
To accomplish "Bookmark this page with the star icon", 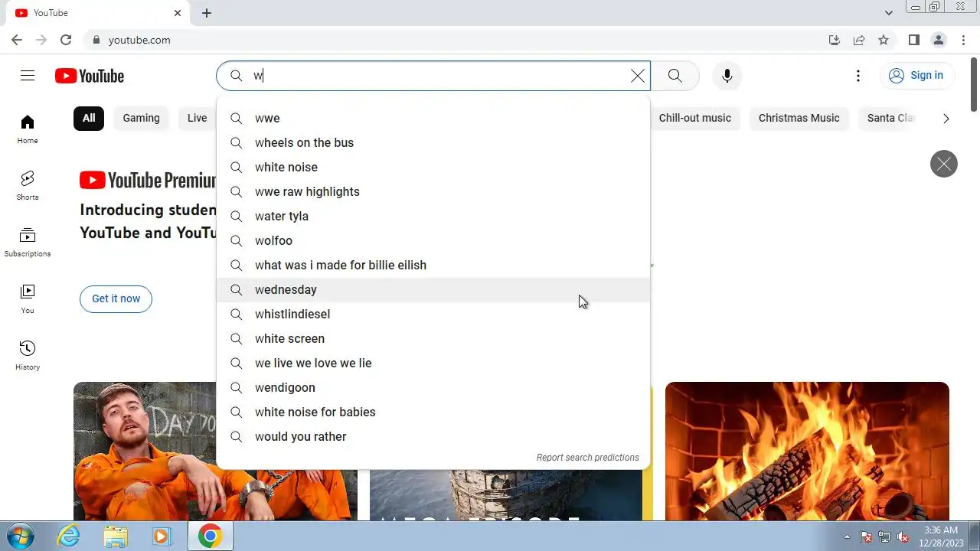I will point(884,40).
